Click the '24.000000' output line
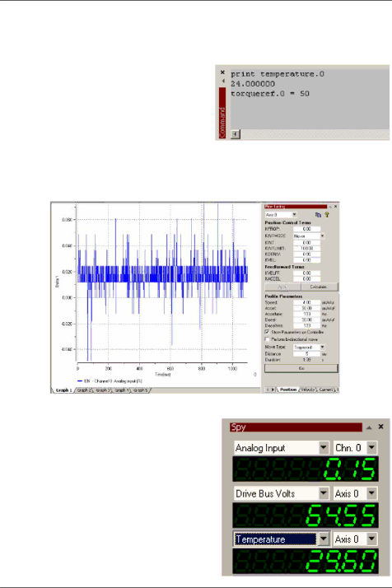The width and height of the screenshot is (392, 588). pos(253,84)
